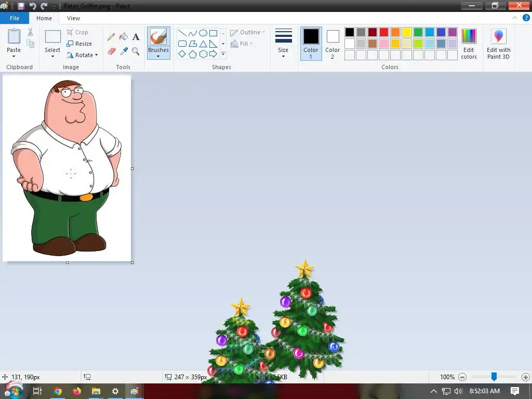Open Customize Quick Access Toolbar arrow
The image size is (532, 399).
pyautogui.click(x=54, y=6)
